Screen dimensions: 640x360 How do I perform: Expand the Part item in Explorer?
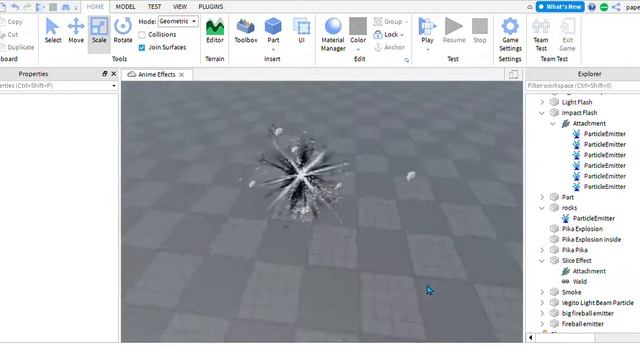542,197
